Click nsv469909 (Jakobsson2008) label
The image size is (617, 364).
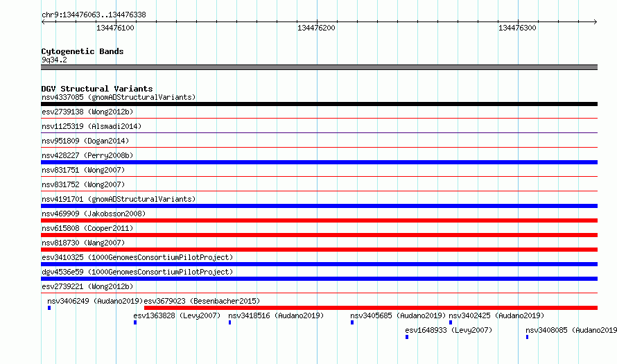[94, 214]
